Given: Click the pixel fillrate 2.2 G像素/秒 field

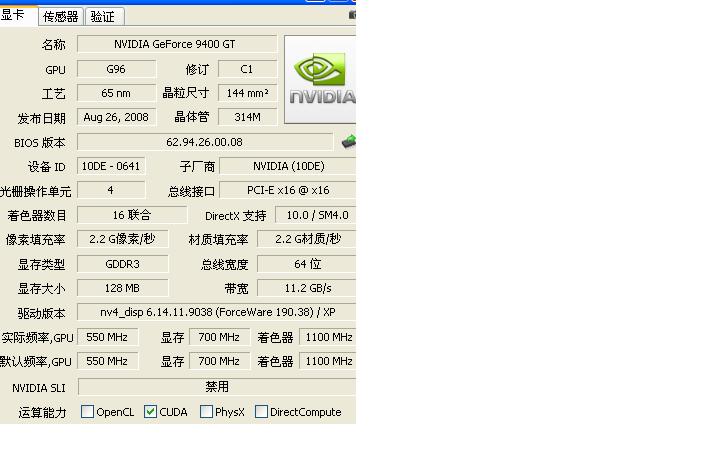Looking at the screenshot, I should click(x=123, y=239).
